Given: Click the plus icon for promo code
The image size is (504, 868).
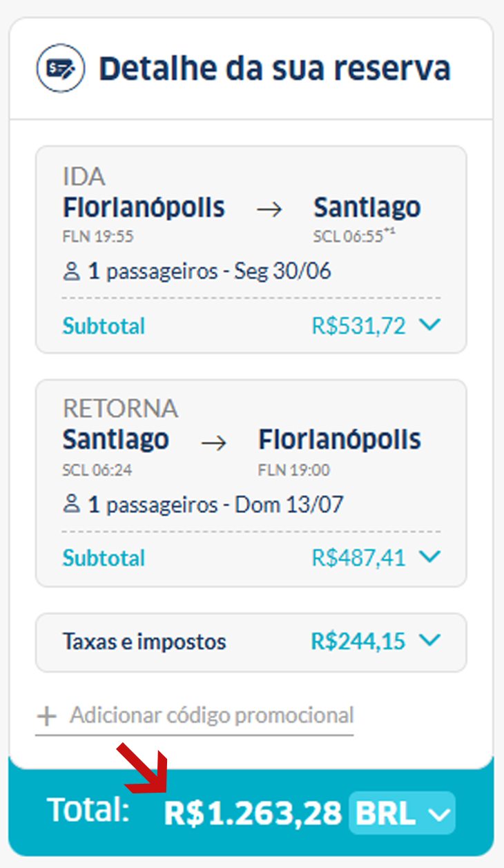Looking at the screenshot, I should (x=47, y=716).
